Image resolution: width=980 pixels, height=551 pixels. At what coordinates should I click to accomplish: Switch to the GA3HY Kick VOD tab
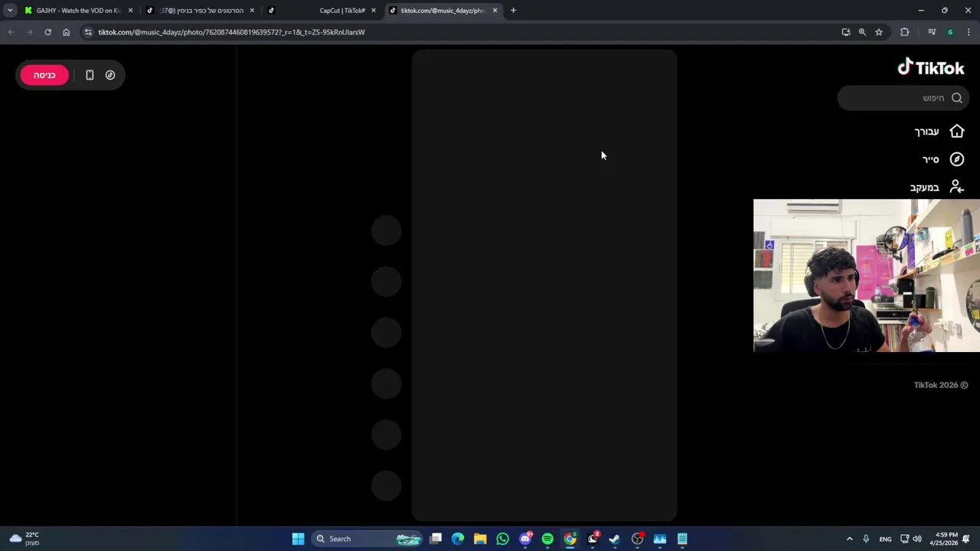tap(77, 11)
